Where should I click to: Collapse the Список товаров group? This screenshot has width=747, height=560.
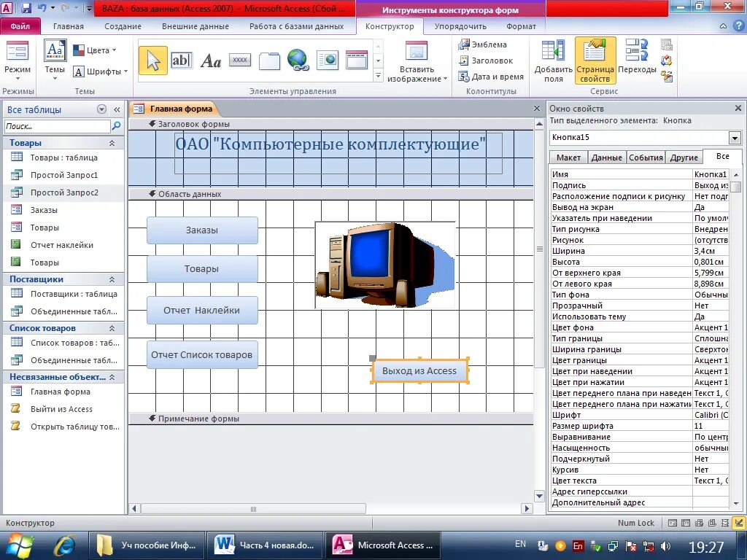(112, 328)
